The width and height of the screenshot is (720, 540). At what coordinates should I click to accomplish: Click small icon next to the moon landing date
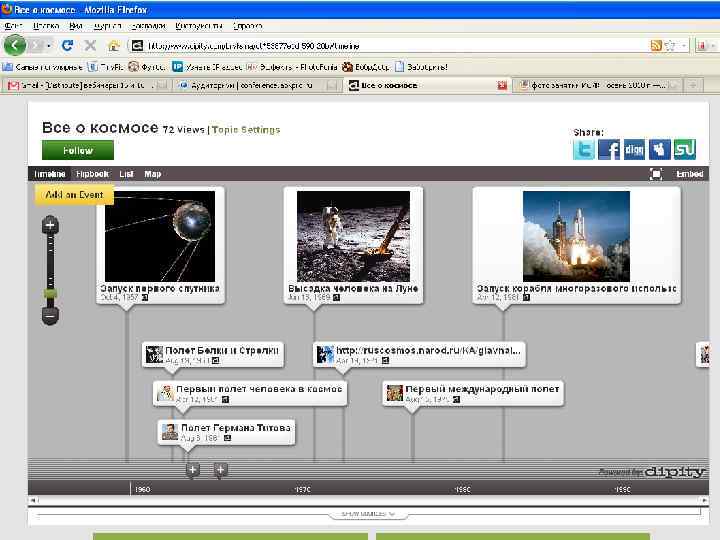337,298
